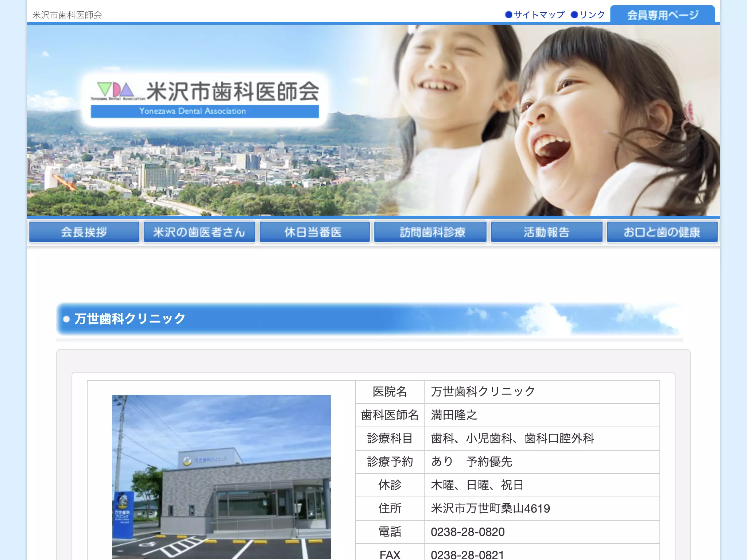Click the 木曜、日曜、祝日 closed days cell
The image size is (747, 560).
pos(542,485)
